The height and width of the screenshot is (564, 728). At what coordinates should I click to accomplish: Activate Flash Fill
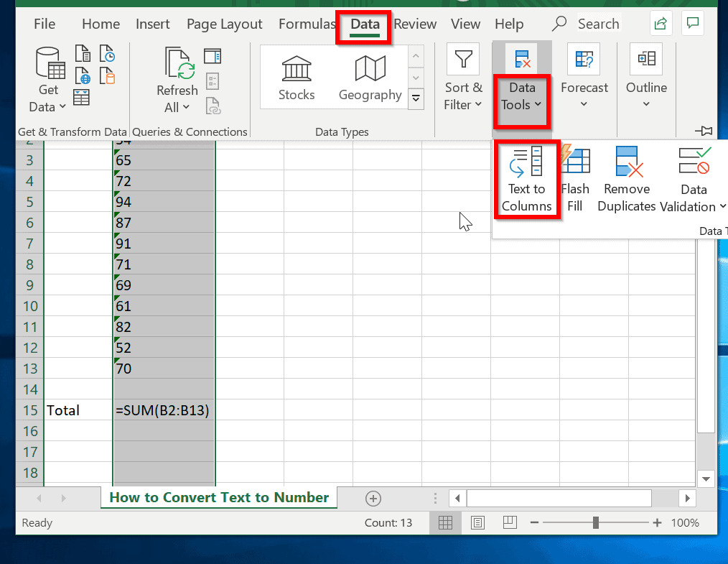click(575, 180)
